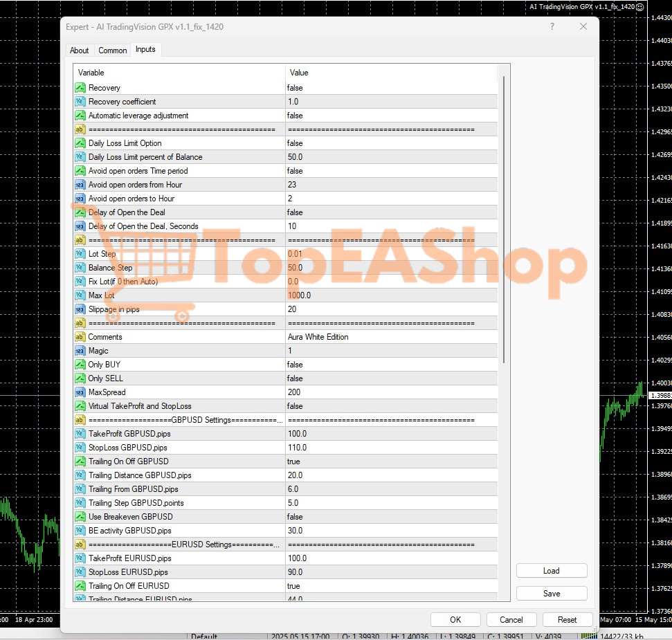Viewport: 672px width, 640px height.
Task: Click the Va icon beside TakeProfit GBPUSD,pips
Action: tap(80, 434)
